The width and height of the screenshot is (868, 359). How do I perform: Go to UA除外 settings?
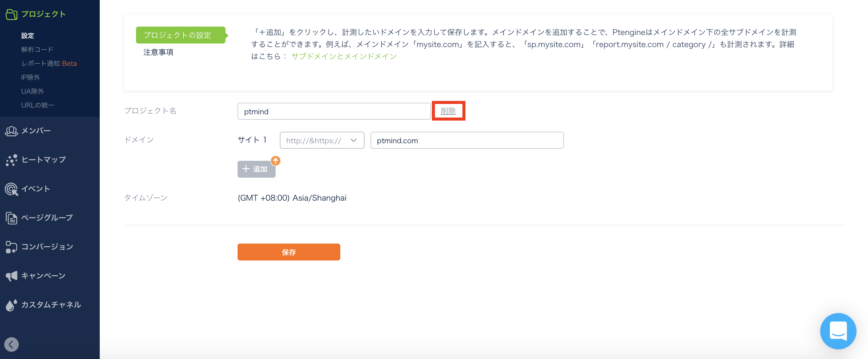point(33,91)
